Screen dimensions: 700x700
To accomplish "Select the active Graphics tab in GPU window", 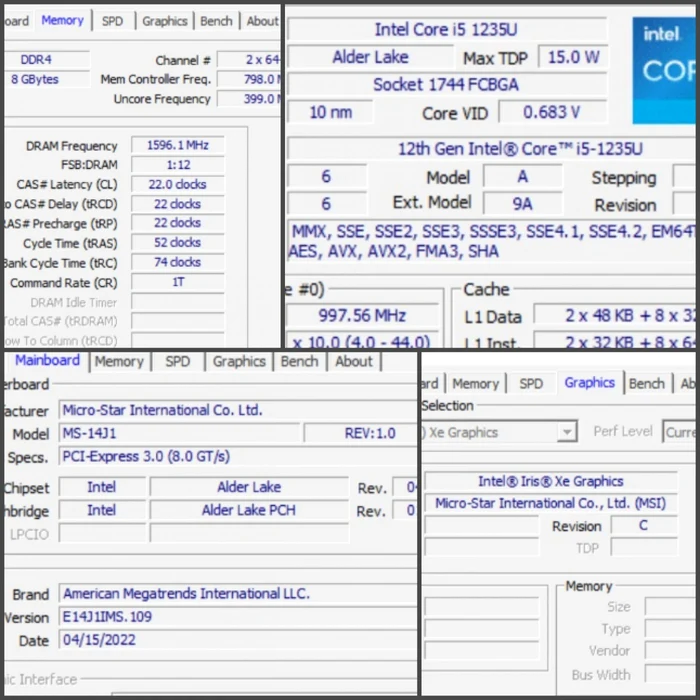I will (590, 383).
